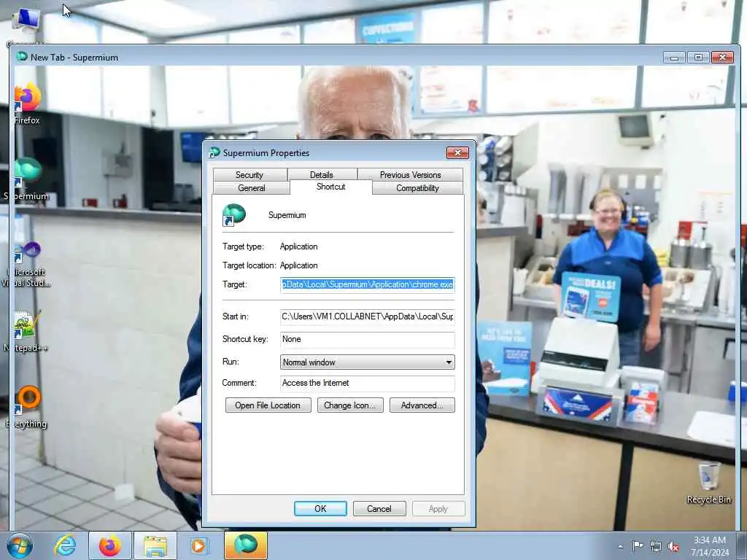Launch Internet Explorer from taskbar
747x560 pixels.
(65, 545)
